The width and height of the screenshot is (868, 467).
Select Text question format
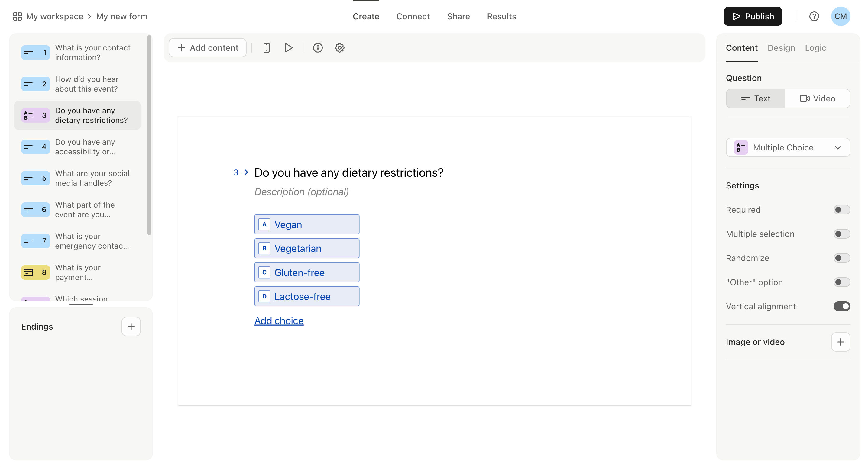click(756, 99)
